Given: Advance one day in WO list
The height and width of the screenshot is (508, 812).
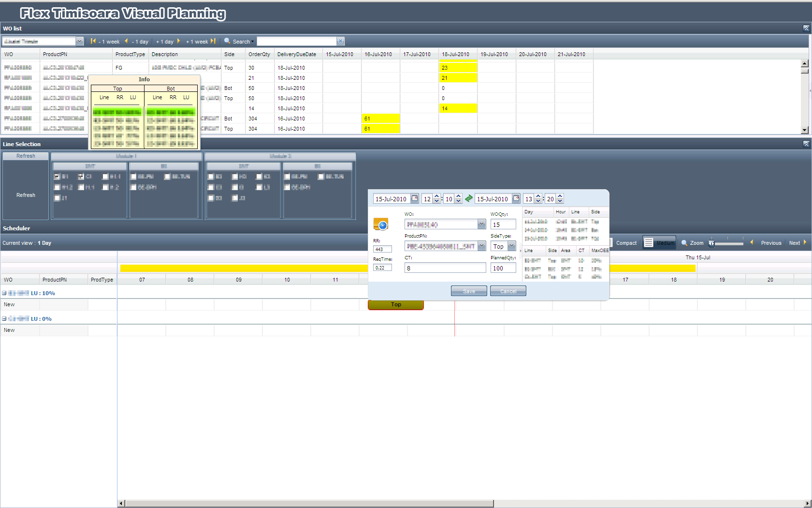Looking at the screenshot, I should (168, 42).
